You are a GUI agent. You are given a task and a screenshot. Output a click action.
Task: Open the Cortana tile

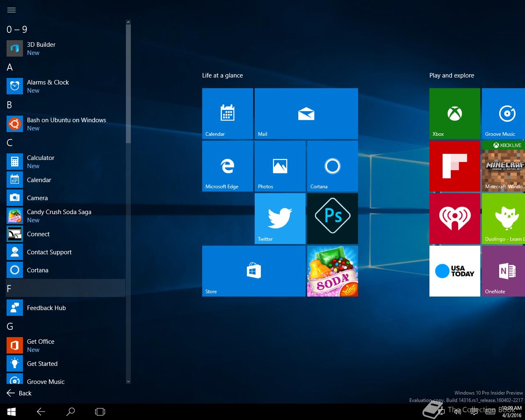click(333, 166)
